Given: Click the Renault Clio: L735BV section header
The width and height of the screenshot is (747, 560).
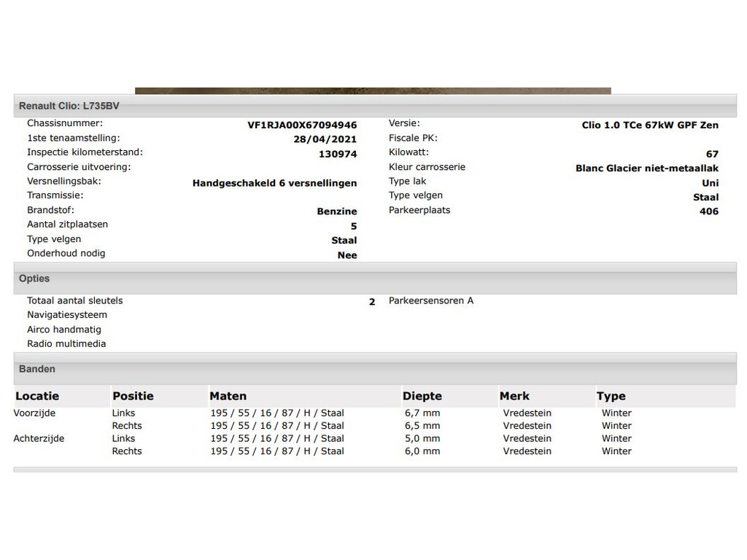Looking at the screenshot, I should tap(69, 106).
